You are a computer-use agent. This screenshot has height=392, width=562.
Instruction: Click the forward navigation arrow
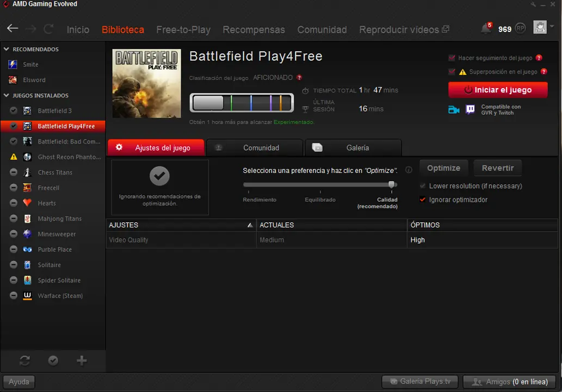click(31, 29)
